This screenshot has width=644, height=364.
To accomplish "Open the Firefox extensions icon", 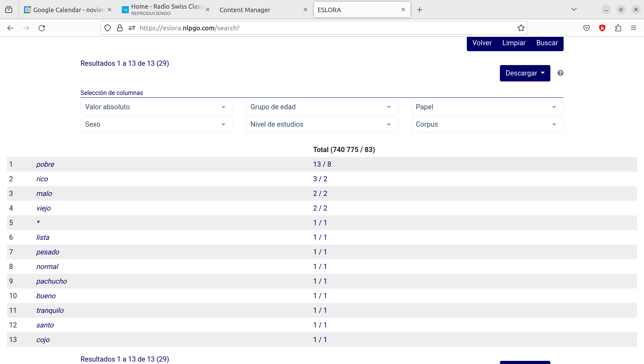I will click(618, 28).
